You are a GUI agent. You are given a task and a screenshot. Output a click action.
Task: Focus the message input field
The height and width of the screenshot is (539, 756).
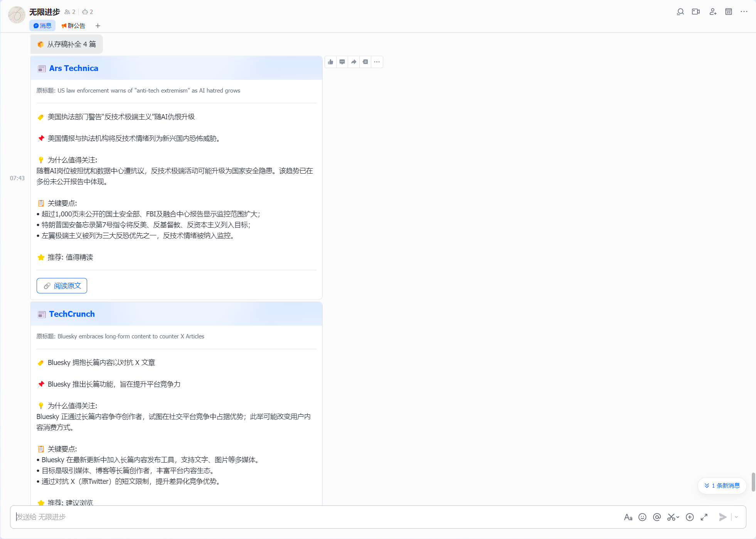point(316,517)
